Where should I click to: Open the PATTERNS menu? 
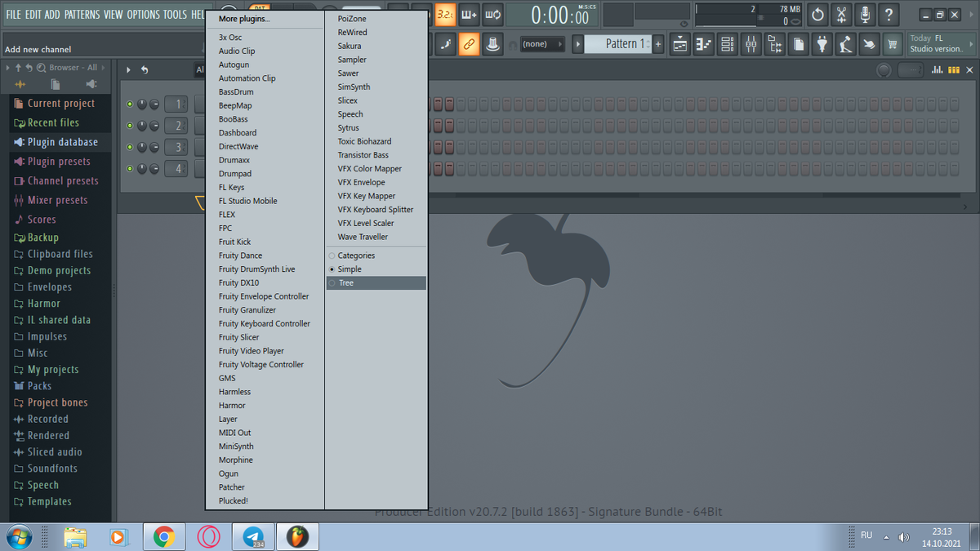82,15
